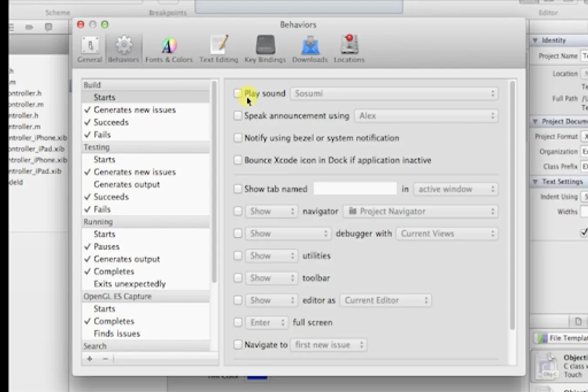Image resolution: width=588 pixels, height=392 pixels.
Task: Select Starts under OpenGL ES Capture
Action: 146,308
